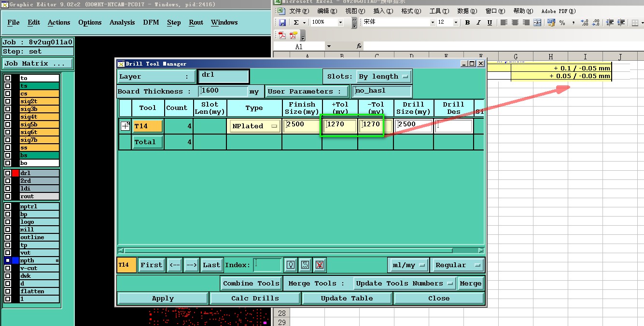Open the ml/my units dropdown

[x=408, y=265]
